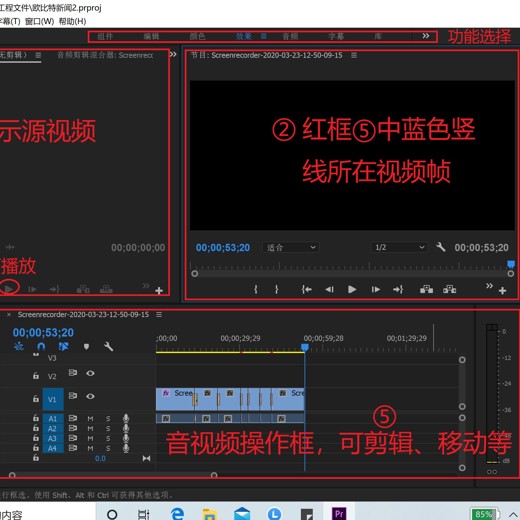Click Program monitor blue timecode 00;00;53;20
Viewport: 520px width, 520px height.
223,247
